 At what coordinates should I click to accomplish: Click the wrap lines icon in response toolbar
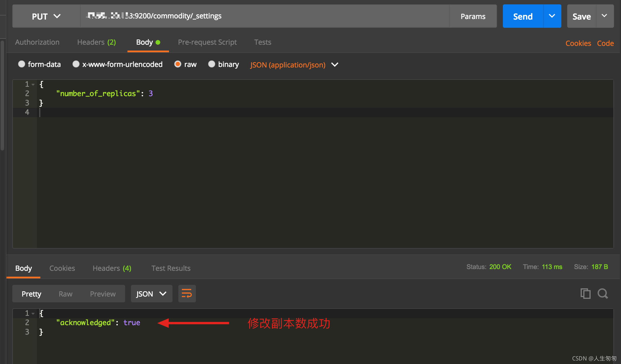click(x=187, y=294)
